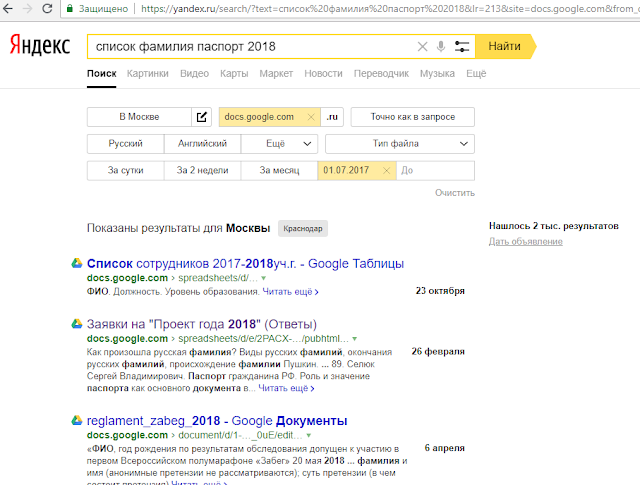Clear the search query with the X icon

point(422,47)
